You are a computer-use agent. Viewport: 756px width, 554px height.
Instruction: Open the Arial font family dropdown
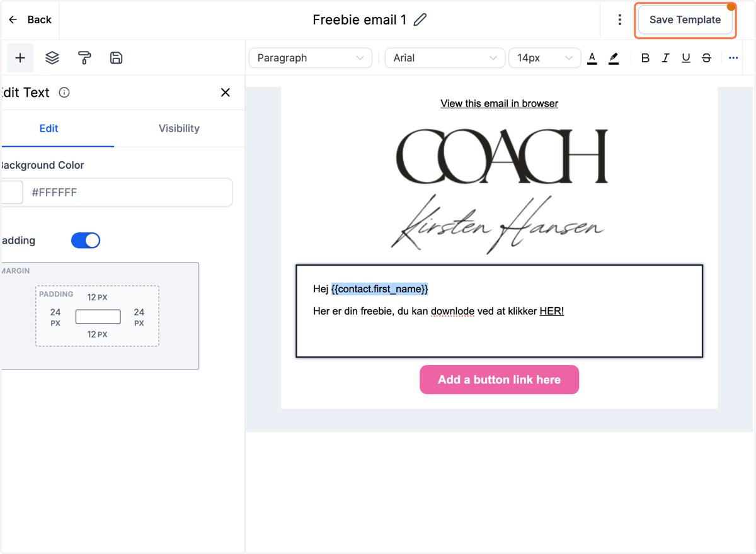[445, 58]
